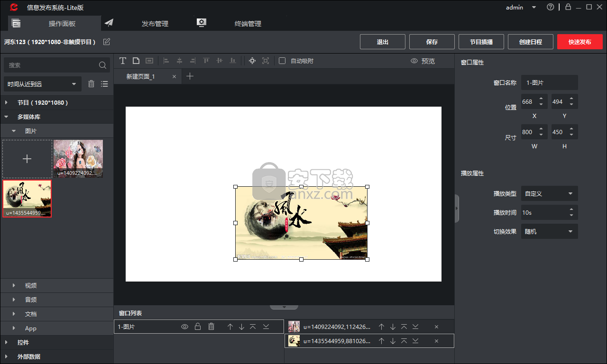
Task: Move 1-图片 window down one layer
Action: 241,327
